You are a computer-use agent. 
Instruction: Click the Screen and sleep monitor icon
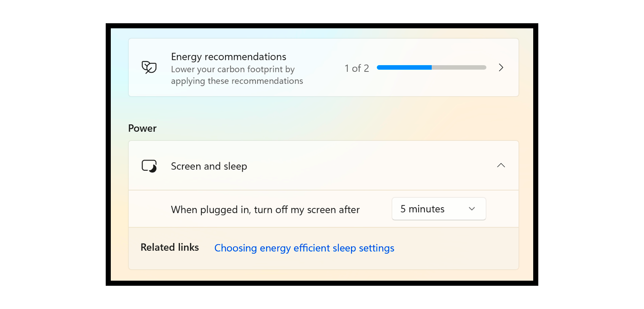point(149,166)
